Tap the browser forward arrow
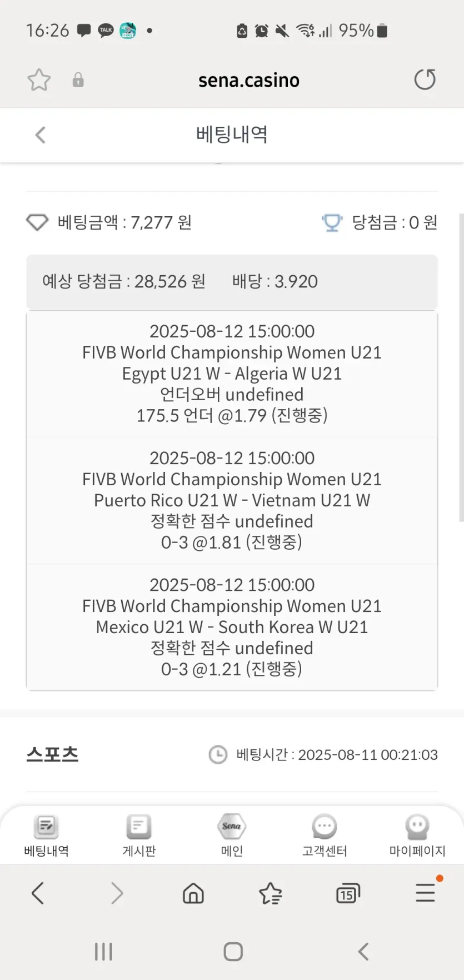This screenshot has width=464, height=980. (x=116, y=894)
